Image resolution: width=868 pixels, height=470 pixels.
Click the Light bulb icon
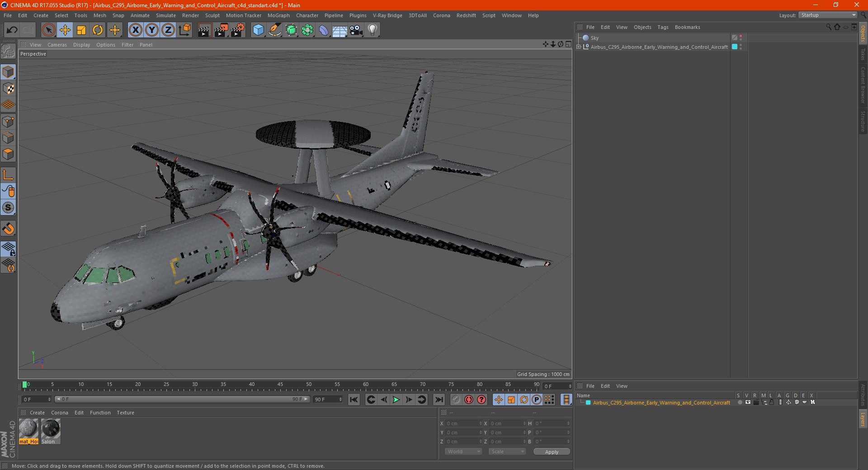coord(373,30)
